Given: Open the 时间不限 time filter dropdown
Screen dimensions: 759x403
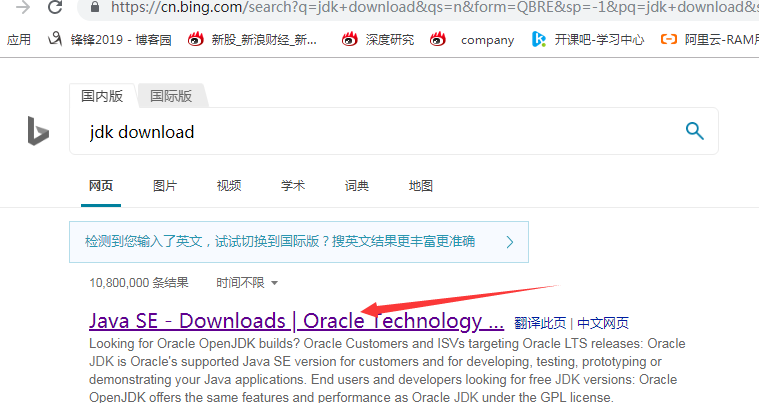Looking at the screenshot, I should coord(247,283).
